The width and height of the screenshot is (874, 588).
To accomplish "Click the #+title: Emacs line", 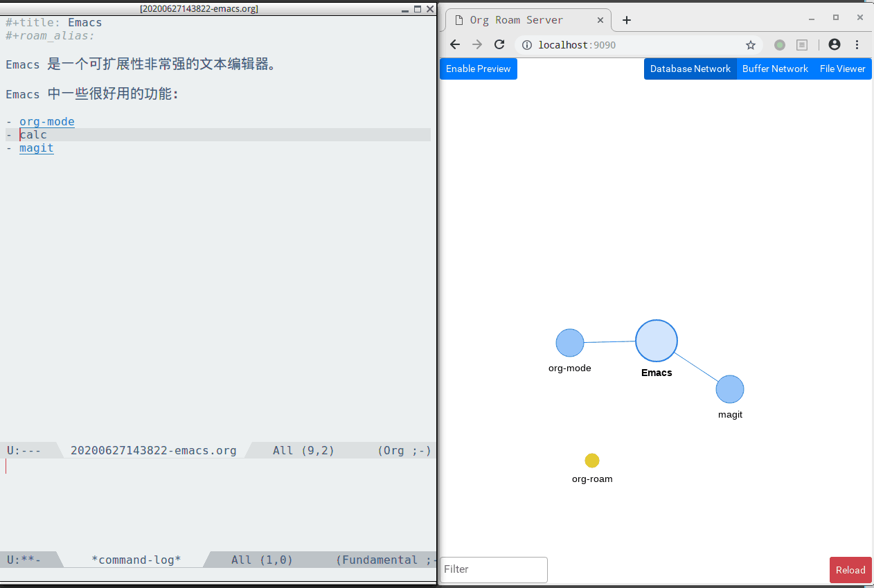I will coord(54,23).
